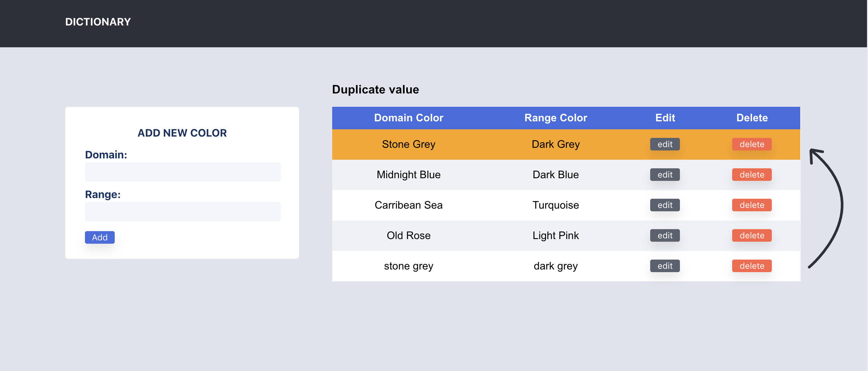The image size is (868, 371).
Task: Click the Add button to submit new color
Action: [x=99, y=237]
